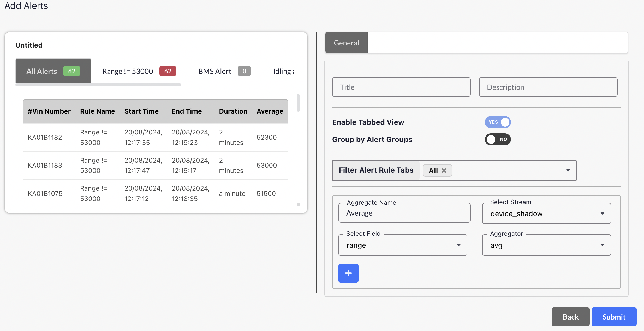
Task: Click the vertical table scrollbar thumb
Action: pyautogui.click(x=298, y=103)
